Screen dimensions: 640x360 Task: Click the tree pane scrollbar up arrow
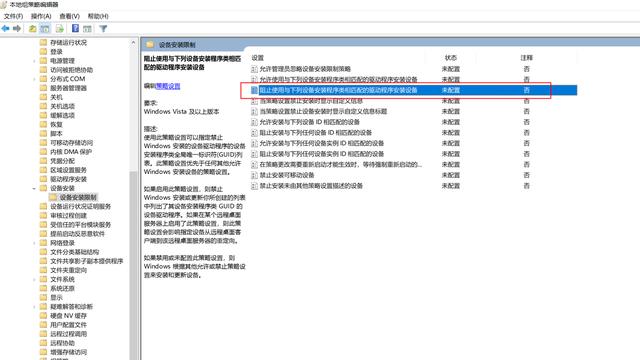(x=133, y=42)
